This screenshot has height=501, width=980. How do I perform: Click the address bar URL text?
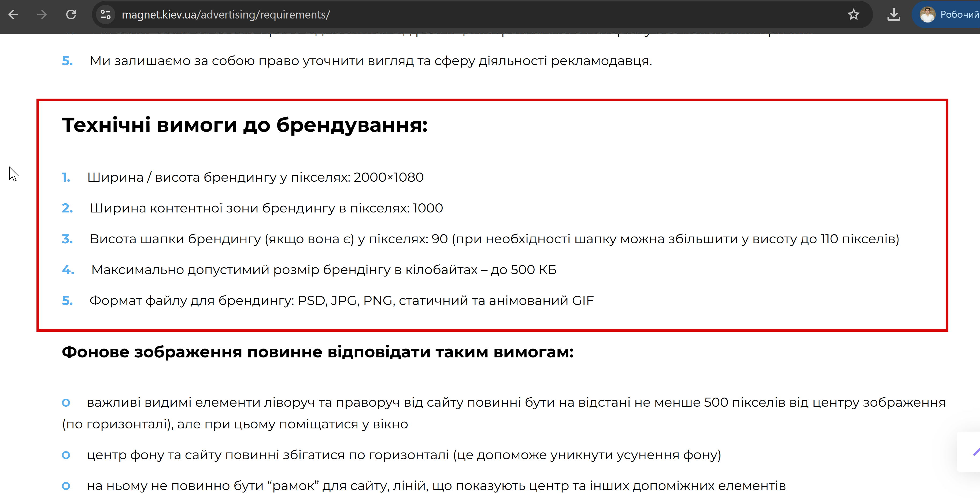click(225, 14)
